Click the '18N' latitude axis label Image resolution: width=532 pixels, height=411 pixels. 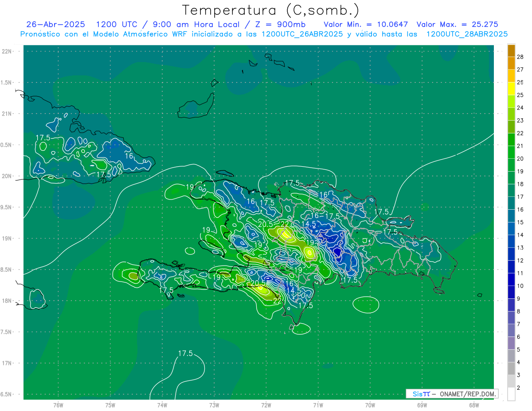(7, 301)
